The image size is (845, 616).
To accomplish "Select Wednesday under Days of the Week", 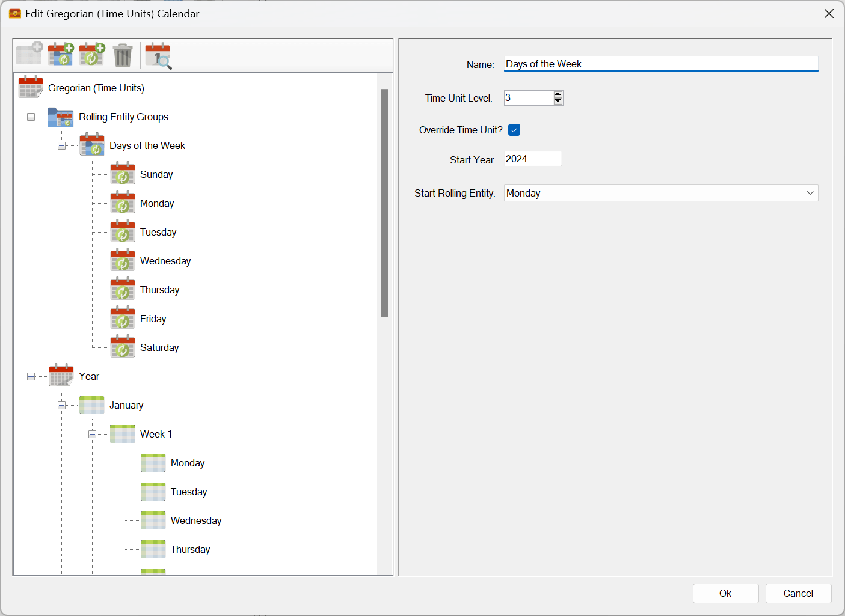I will [x=165, y=261].
